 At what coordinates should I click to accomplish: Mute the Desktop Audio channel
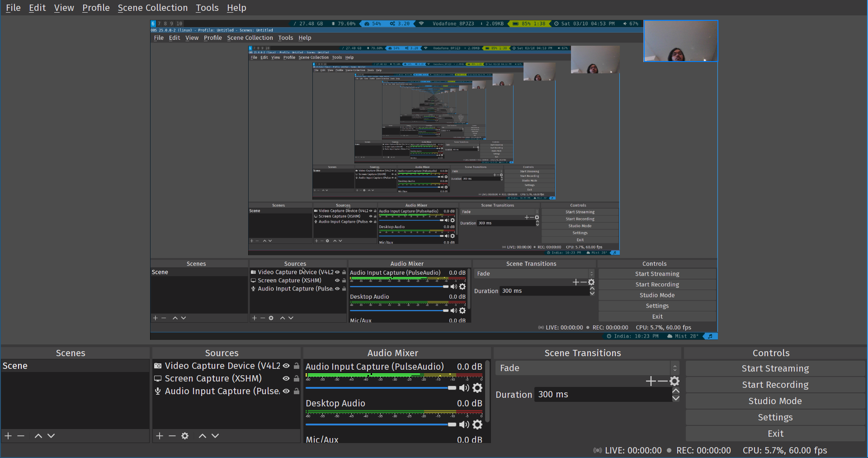(x=464, y=425)
